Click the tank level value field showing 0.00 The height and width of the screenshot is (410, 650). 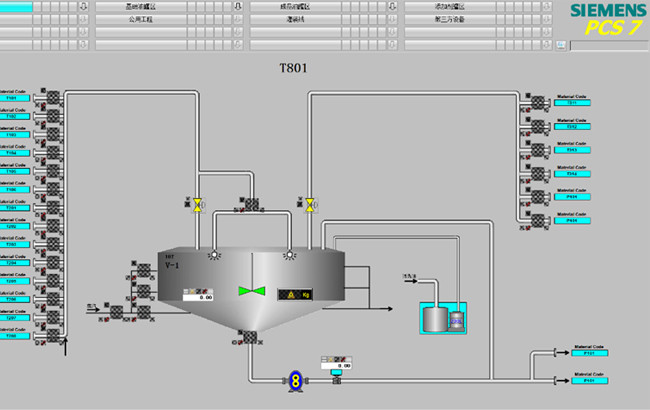click(199, 296)
